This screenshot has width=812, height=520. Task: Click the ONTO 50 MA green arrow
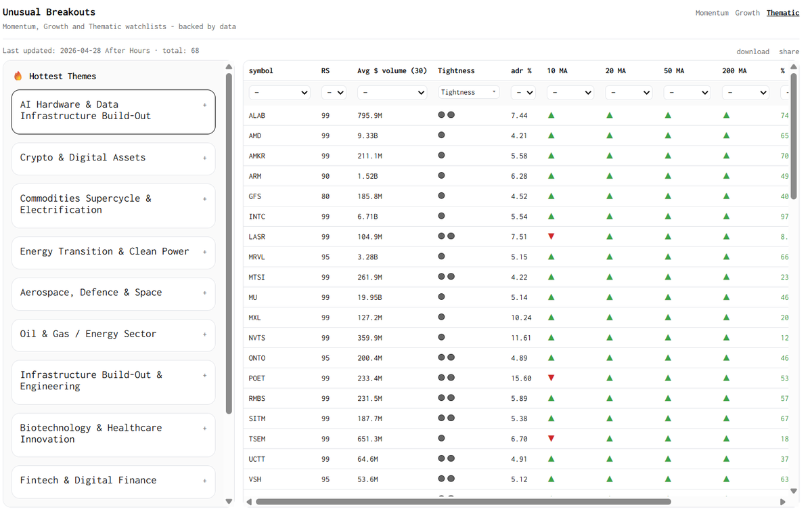[x=669, y=357]
